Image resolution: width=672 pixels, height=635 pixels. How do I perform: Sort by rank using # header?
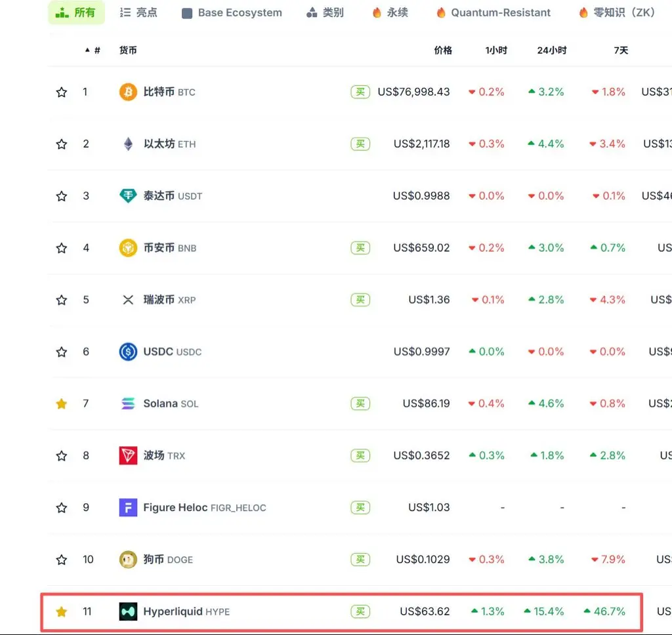[x=93, y=51]
